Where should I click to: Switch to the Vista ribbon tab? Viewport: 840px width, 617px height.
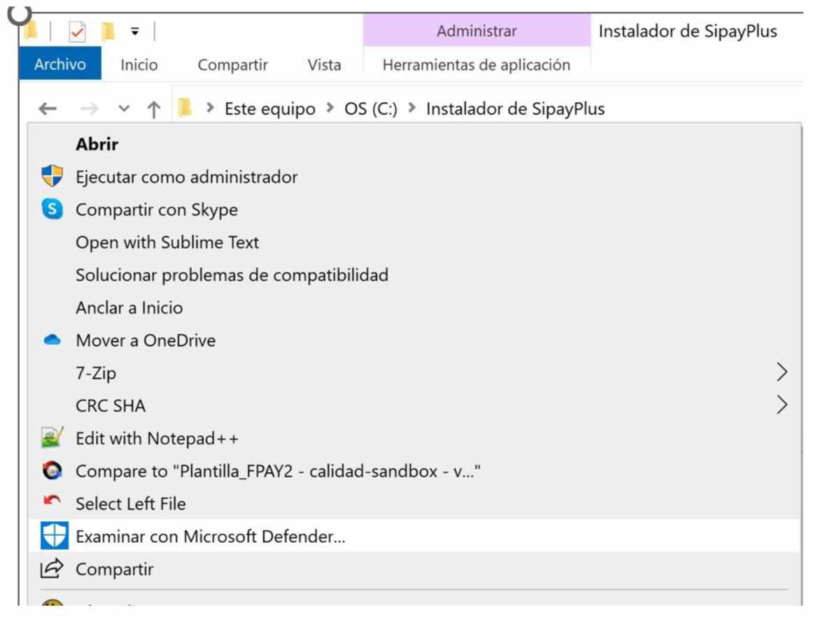pyautogui.click(x=324, y=65)
